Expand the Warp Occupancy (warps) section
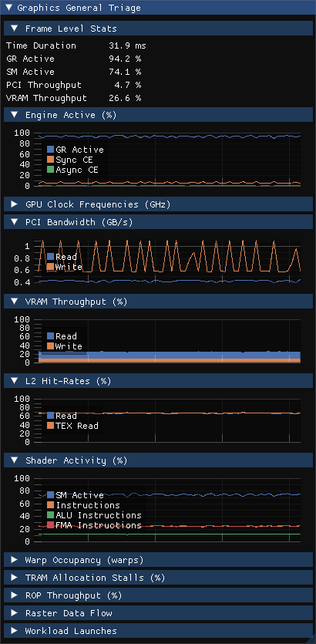 158,560
